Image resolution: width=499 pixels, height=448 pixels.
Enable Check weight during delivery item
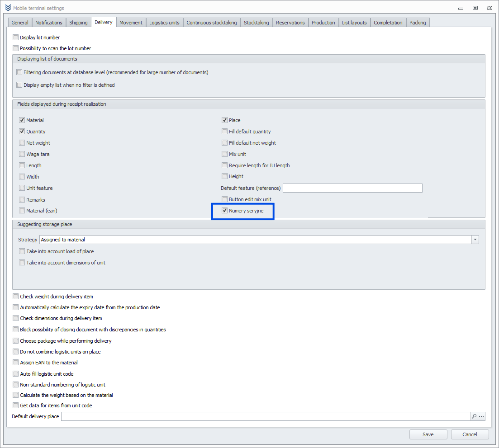pyautogui.click(x=15, y=297)
